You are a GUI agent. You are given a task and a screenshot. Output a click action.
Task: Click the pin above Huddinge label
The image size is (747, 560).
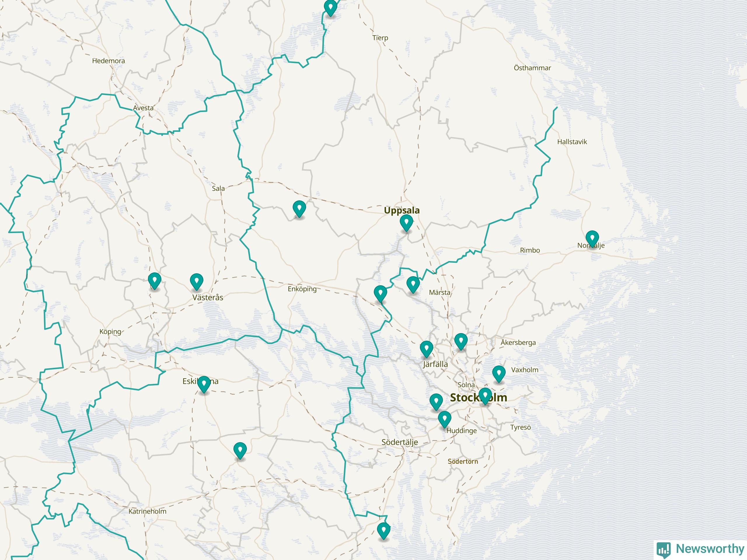[444, 419]
